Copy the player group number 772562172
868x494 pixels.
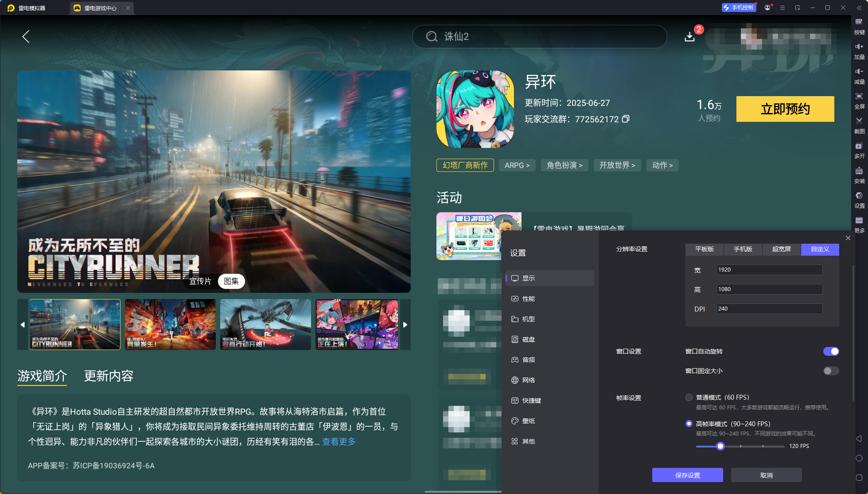(626, 119)
